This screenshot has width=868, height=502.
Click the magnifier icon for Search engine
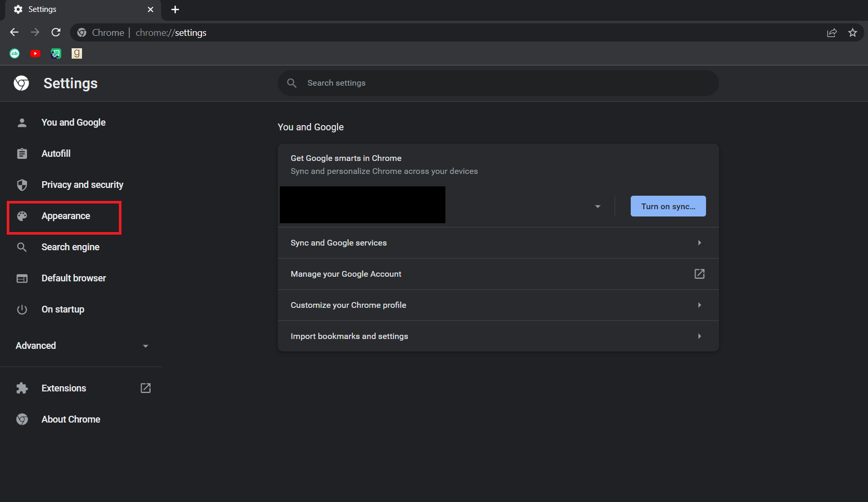coord(22,247)
